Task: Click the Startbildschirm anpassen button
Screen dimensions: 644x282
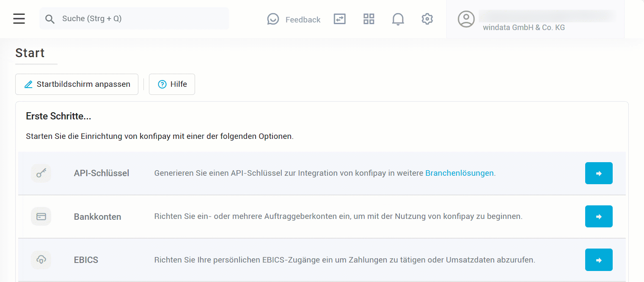Action: coord(77,84)
